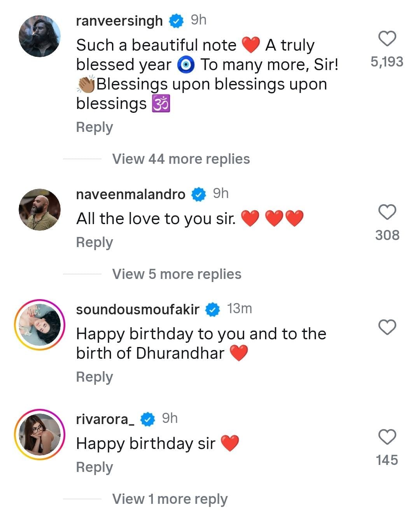Like naveenmalandro's comment with the heart

(x=387, y=212)
